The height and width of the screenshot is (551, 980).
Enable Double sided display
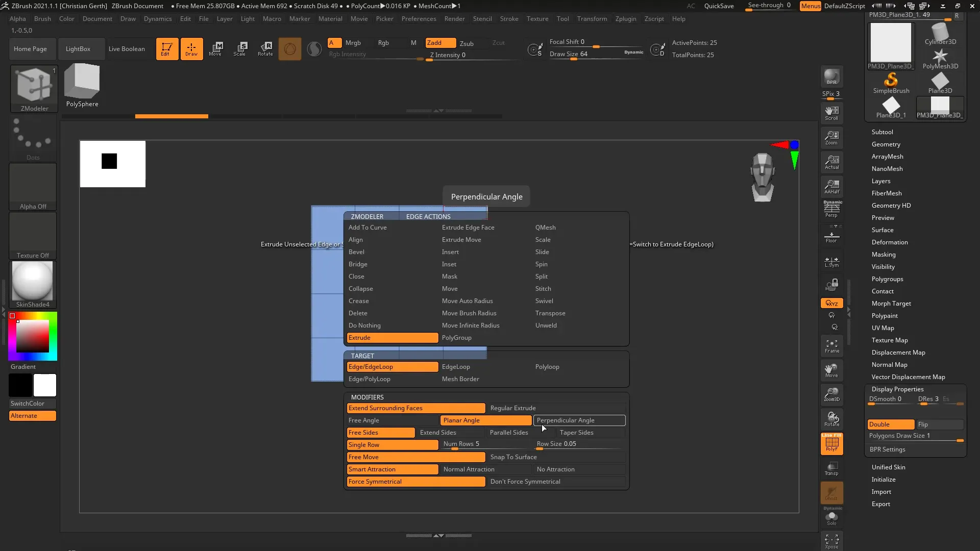891,424
